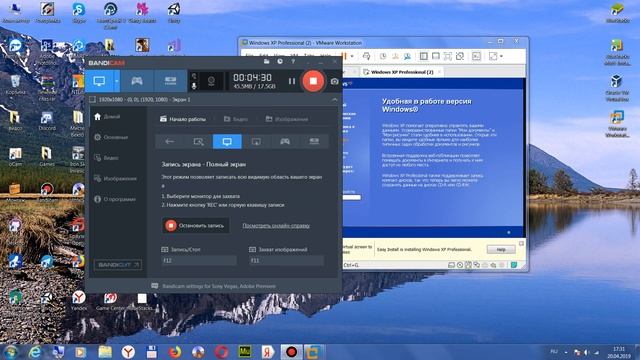Open Firefox from the taskbar
This screenshot has width=640, height=360.
pyautogui.click(x=175, y=351)
